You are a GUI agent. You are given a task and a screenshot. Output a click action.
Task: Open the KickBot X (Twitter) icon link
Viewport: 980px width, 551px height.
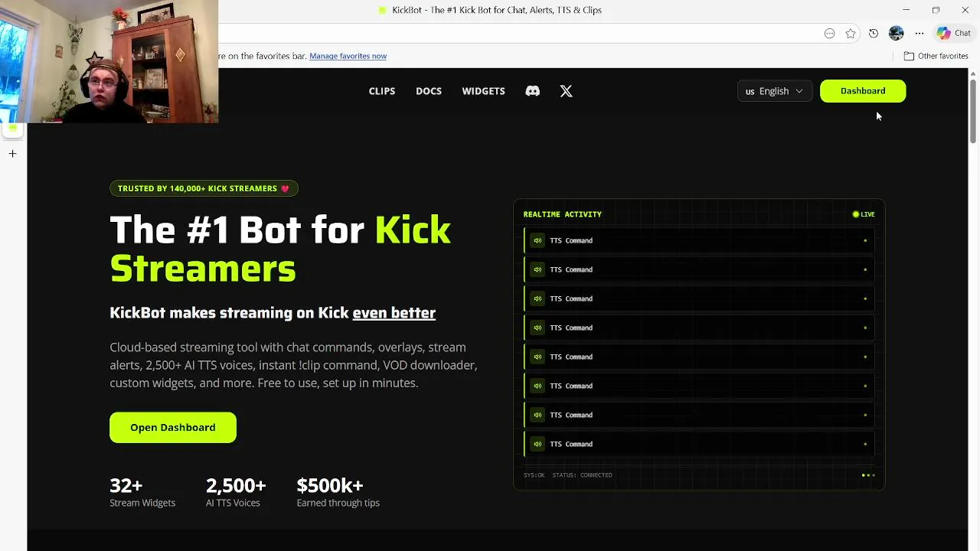coord(566,91)
